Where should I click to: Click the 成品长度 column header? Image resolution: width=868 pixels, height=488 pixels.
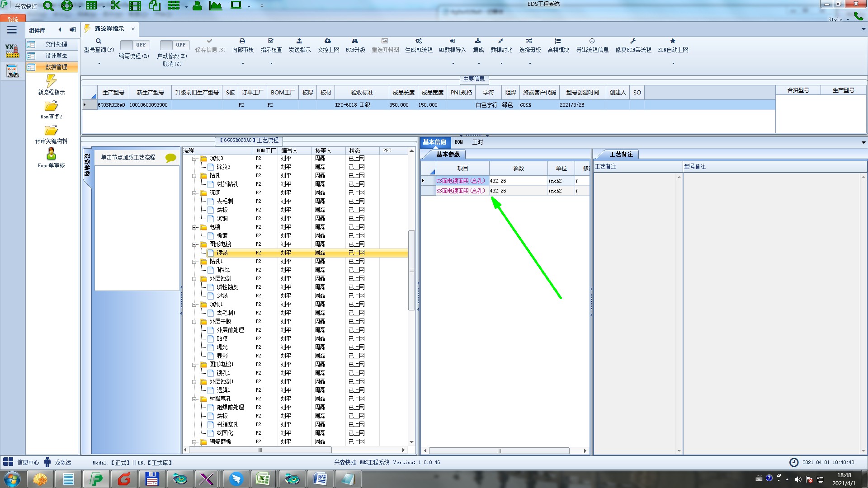tap(403, 92)
